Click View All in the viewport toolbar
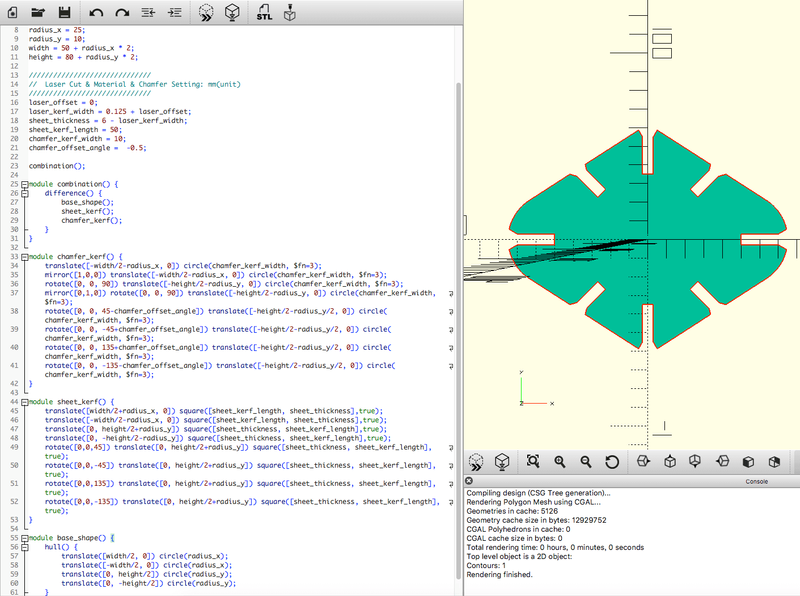Image resolution: width=800 pixels, height=596 pixels. [533, 462]
